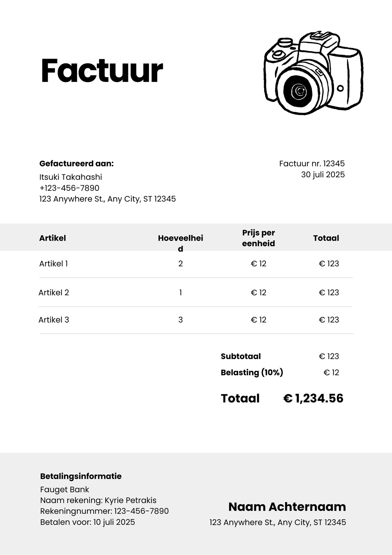Select the Belasting (10%) label
Screen dimensions: 392x555
pos(252,372)
